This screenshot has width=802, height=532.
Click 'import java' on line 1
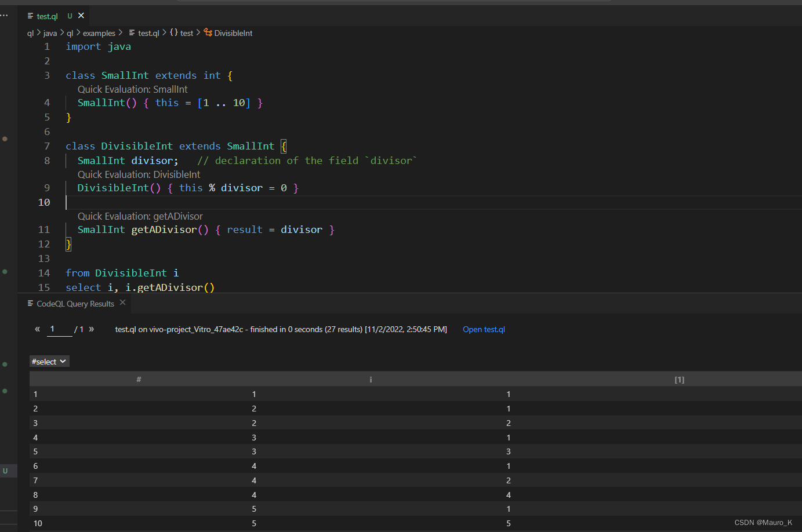tap(98, 46)
